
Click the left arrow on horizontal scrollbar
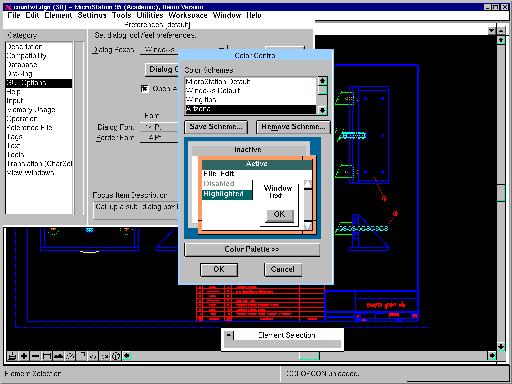coord(127,356)
